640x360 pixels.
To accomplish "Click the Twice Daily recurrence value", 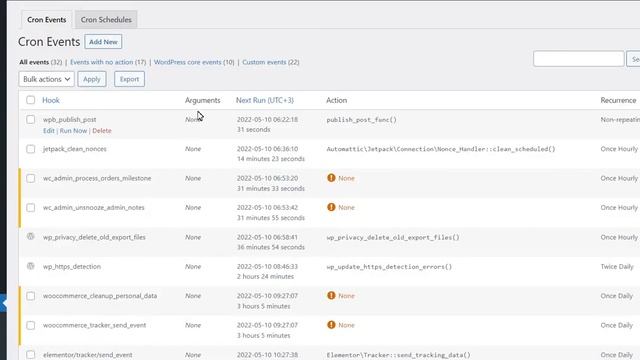I will point(617,267).
